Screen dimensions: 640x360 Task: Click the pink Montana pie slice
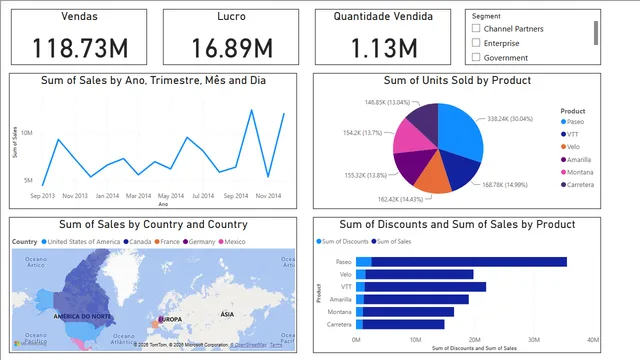tap(411, 137)
